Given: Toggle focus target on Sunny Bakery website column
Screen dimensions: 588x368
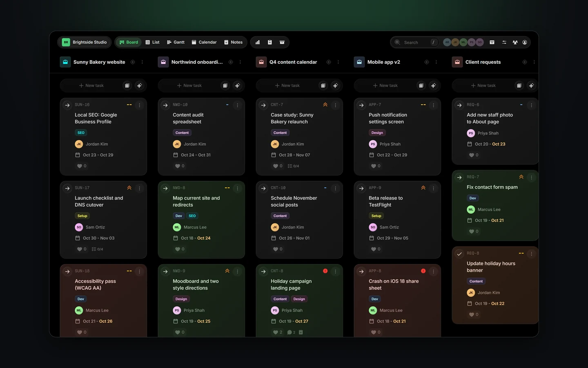Looking at the screenshot, I should pyautogui.click(x=133, y=62).
